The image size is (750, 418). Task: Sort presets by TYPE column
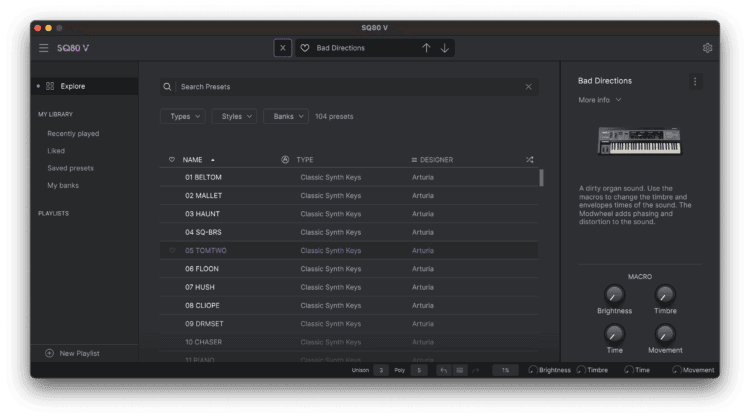click(x=305, y=160)
